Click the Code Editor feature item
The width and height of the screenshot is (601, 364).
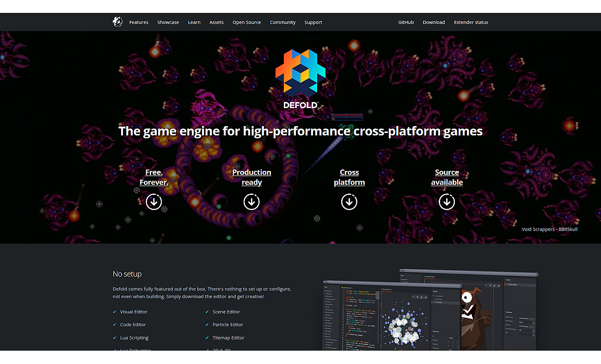tap(133, 325)
